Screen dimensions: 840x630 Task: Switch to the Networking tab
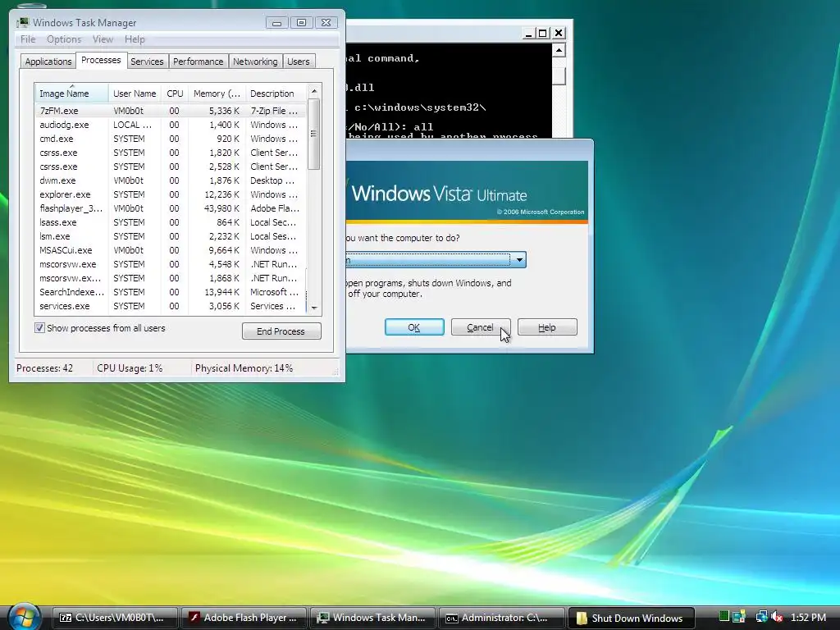coord(255,61)
